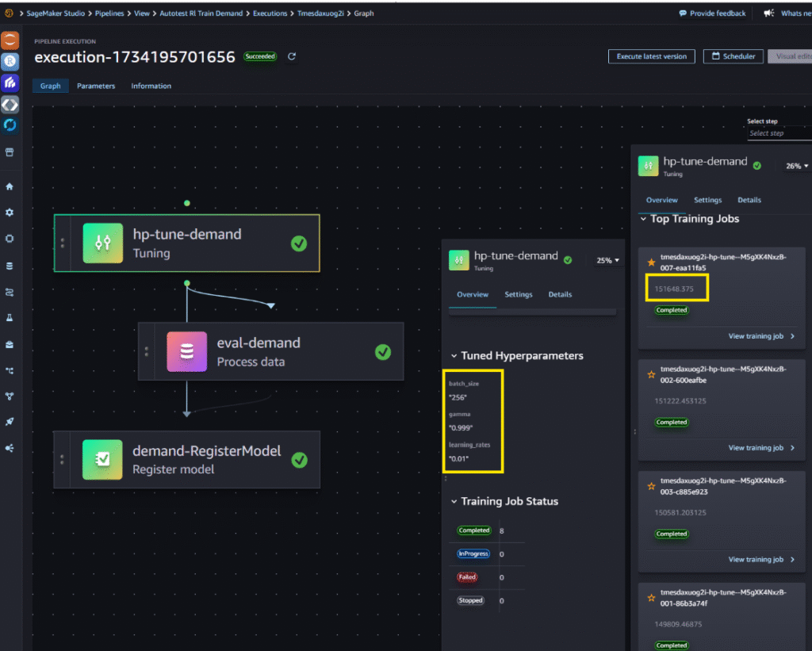Open Code Editor app icon in sidebar

point(10,103)
